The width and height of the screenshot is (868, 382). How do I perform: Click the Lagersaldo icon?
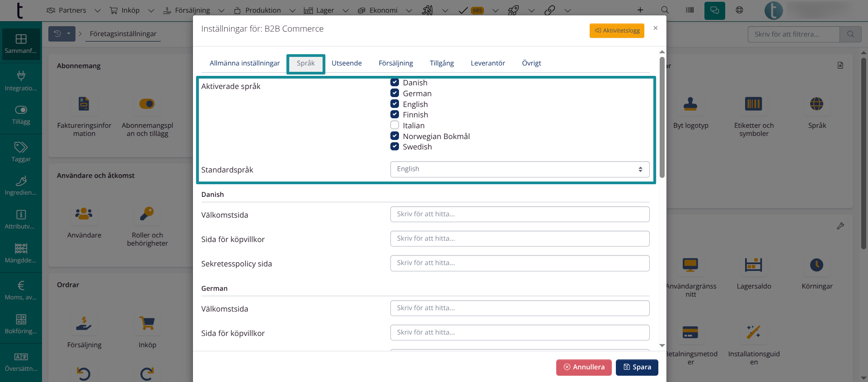click(753, 265)
